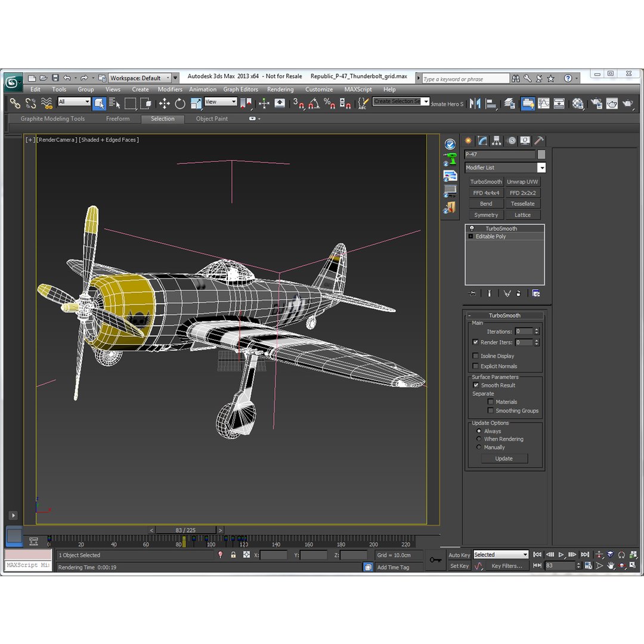644x644 pixels.
Task: Open Render Setup icon
Action: tap(596, 104)
